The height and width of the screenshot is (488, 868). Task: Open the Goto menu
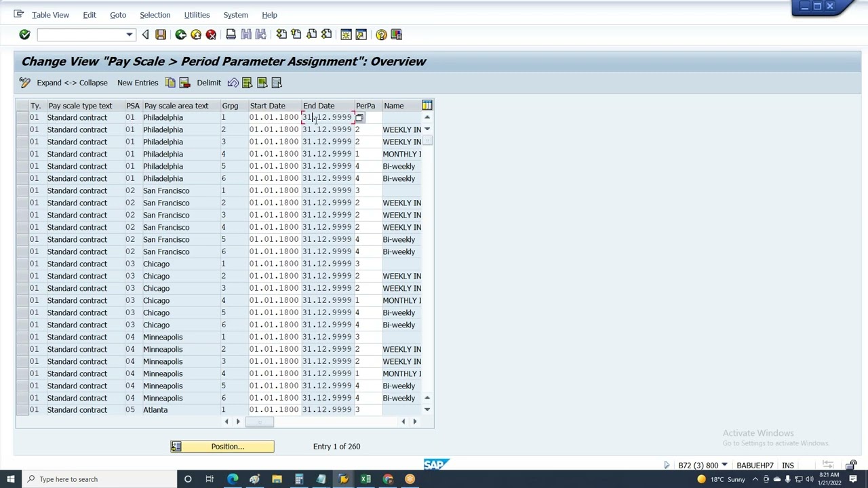coord(118,15)
